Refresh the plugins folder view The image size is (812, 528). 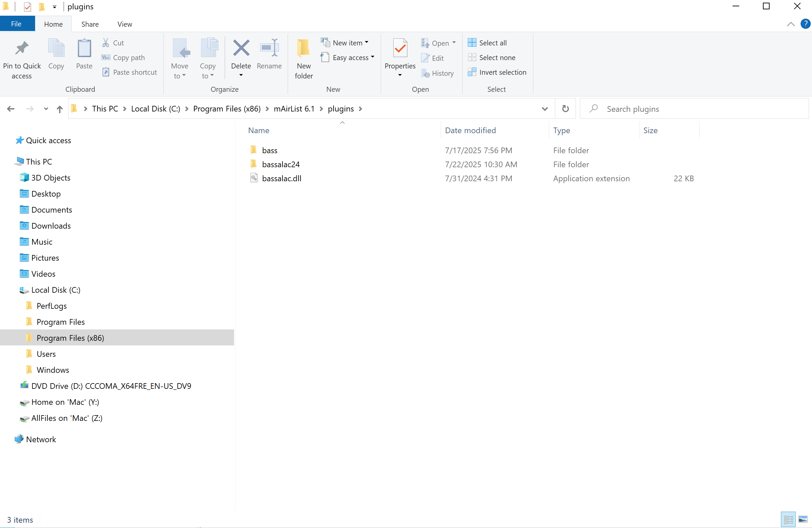pyautogui.click(x=565, y=109)
